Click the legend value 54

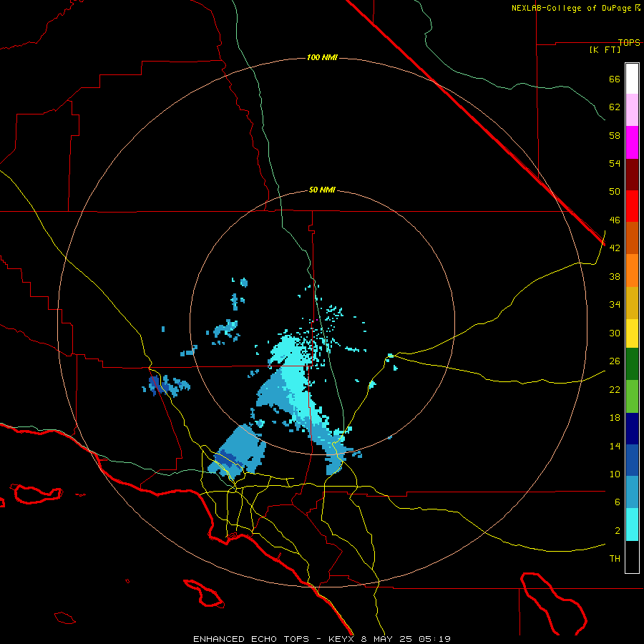(x=615, y=163)
